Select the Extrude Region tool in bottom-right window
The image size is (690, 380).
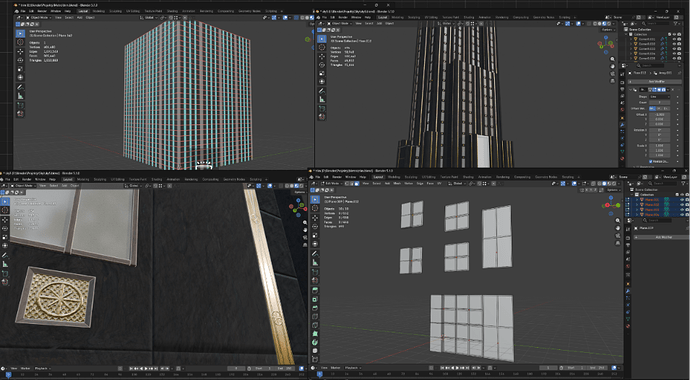(x=315, y=290)
